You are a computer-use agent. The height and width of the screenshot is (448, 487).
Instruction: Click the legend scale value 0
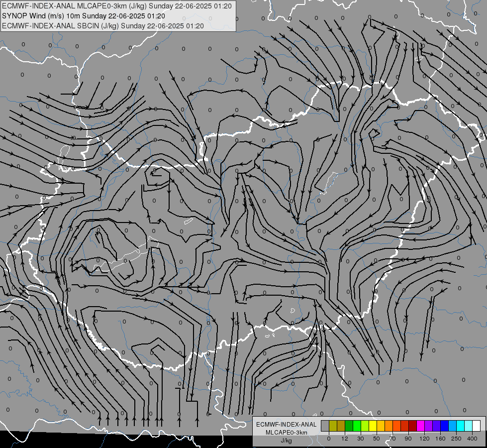point(329,439)
